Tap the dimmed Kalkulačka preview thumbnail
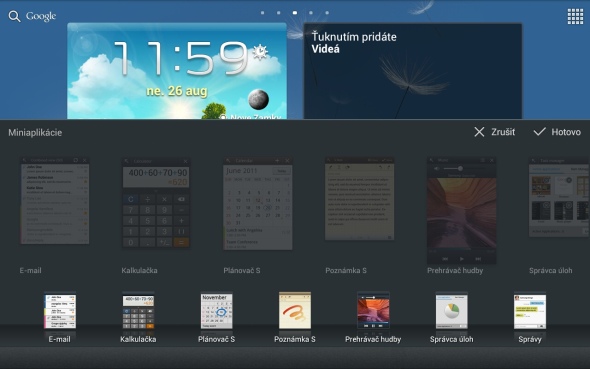Screen dimensions: 590x369 pyautogui.click(x=156, y=203)
